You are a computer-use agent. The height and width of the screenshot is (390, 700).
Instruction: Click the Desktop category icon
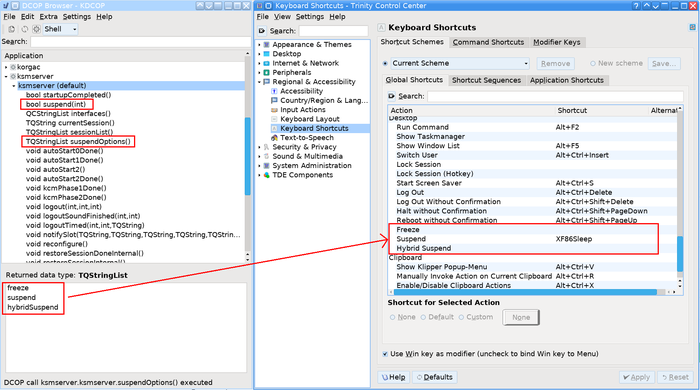click(267, 54)
